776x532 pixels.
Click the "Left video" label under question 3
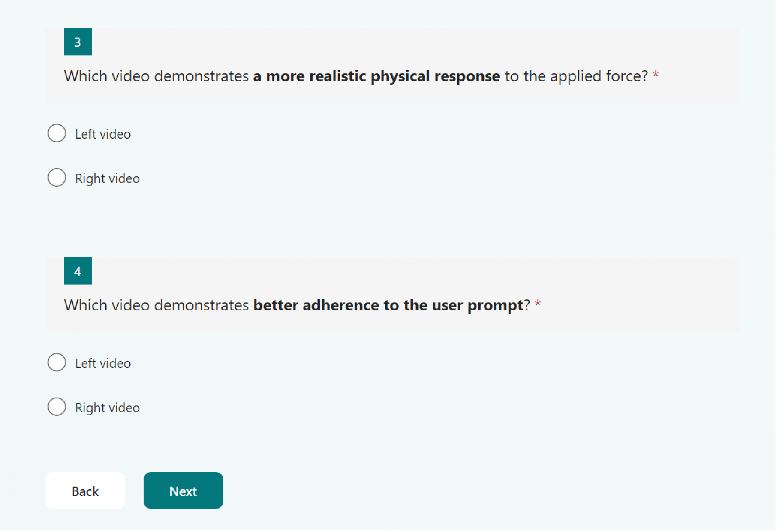[x=103, y=134]
